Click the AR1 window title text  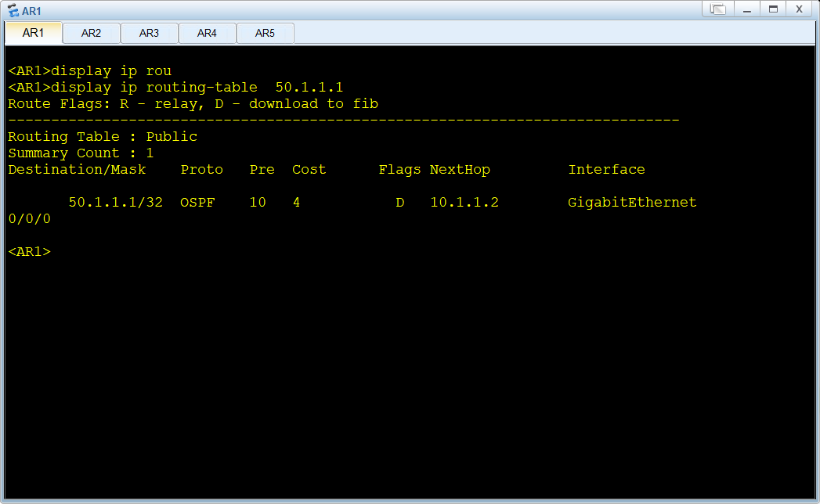pos(31,11)
